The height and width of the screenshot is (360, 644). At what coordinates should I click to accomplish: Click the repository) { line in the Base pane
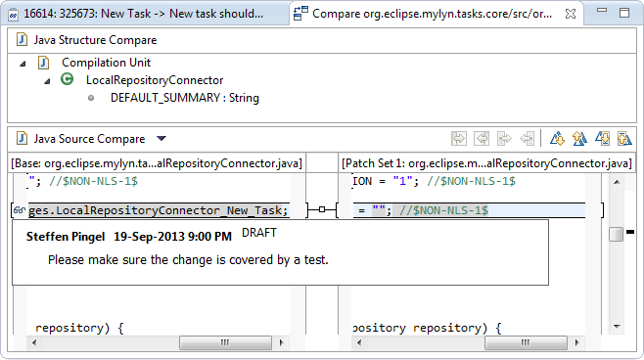coord(79,328)
